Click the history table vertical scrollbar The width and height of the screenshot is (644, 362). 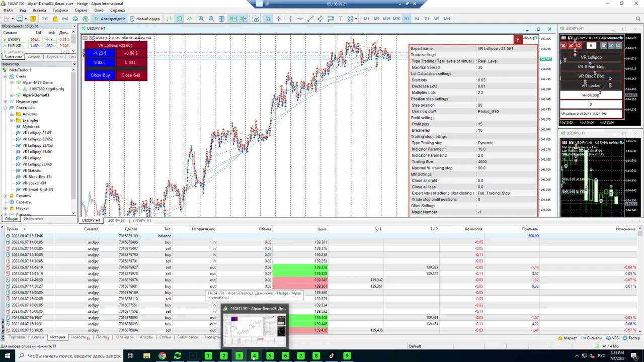[640, 280]
